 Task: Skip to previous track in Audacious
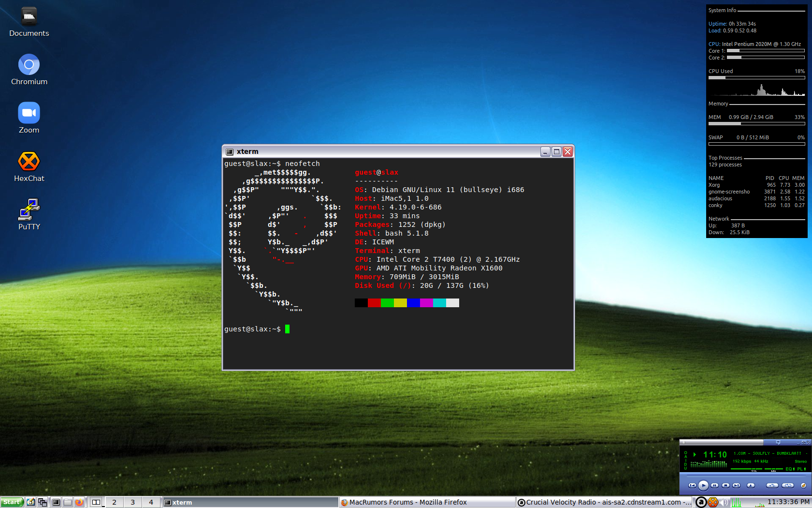(x=692, y=485)
